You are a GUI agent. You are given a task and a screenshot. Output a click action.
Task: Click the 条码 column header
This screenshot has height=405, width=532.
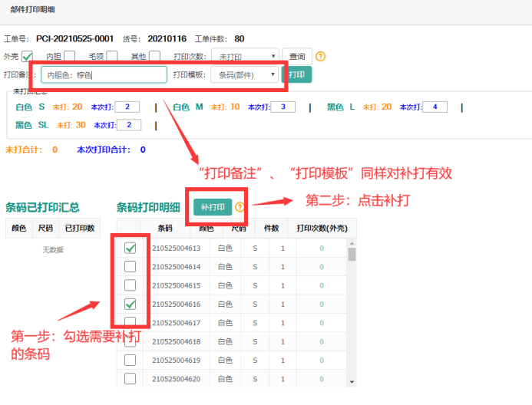[165, 229]
